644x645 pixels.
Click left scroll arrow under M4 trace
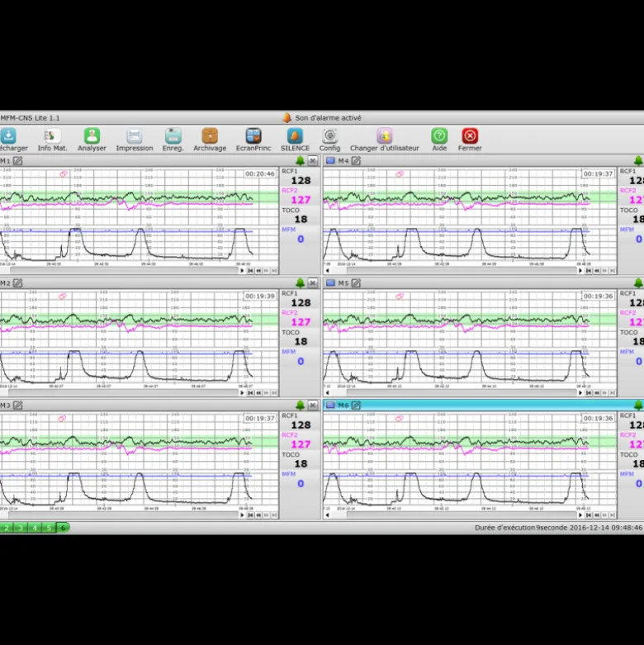pos(327,271)
